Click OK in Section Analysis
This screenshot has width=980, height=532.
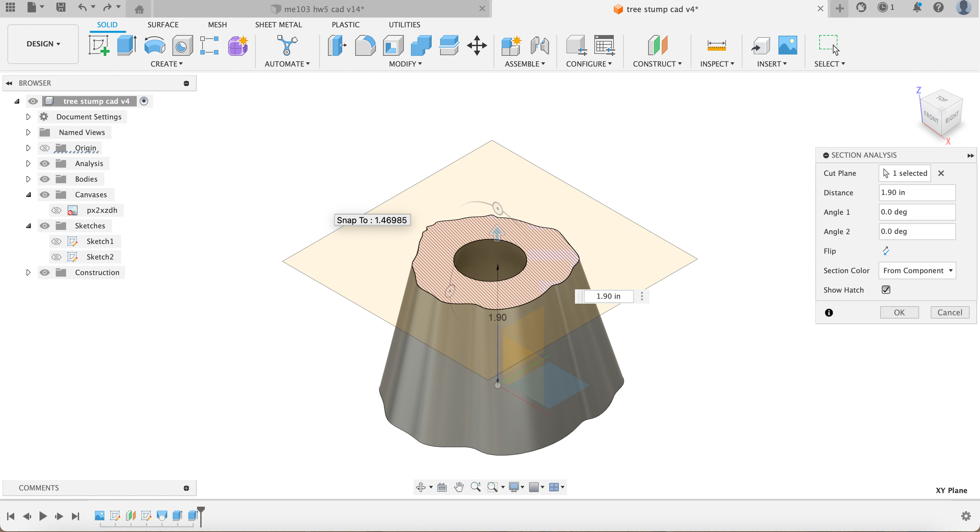click(899, 312)
